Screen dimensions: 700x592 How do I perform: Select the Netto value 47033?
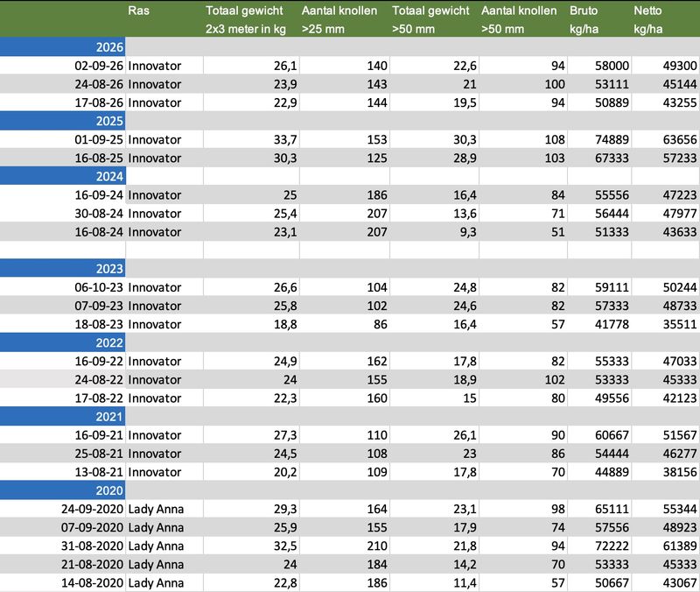coord(680,361)
